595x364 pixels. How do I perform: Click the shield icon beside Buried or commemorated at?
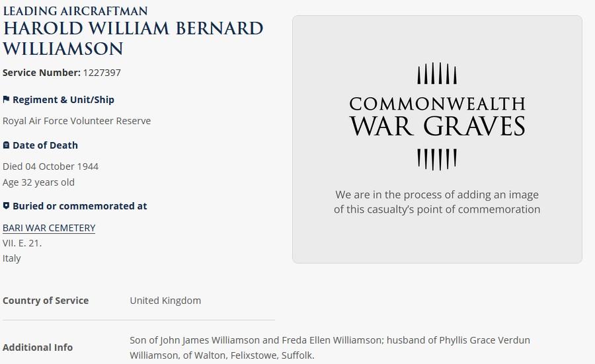pos(6,206)
